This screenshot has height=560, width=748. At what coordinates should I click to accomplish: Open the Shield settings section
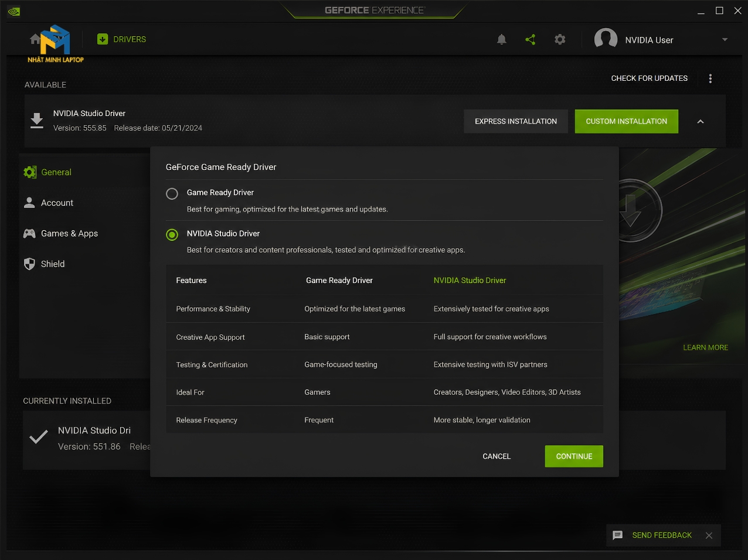[x=53, y=264]
